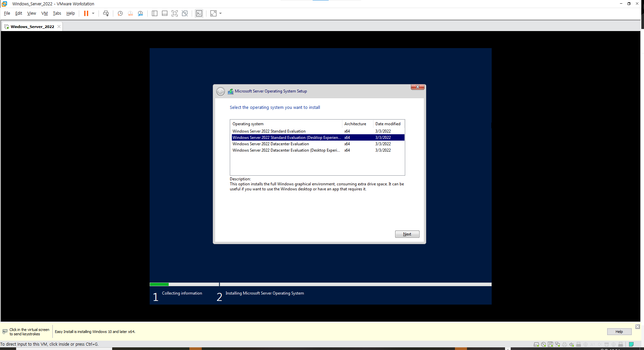Click the Back arrow in Setup
The image size is (644, 350).
point(221,91)
